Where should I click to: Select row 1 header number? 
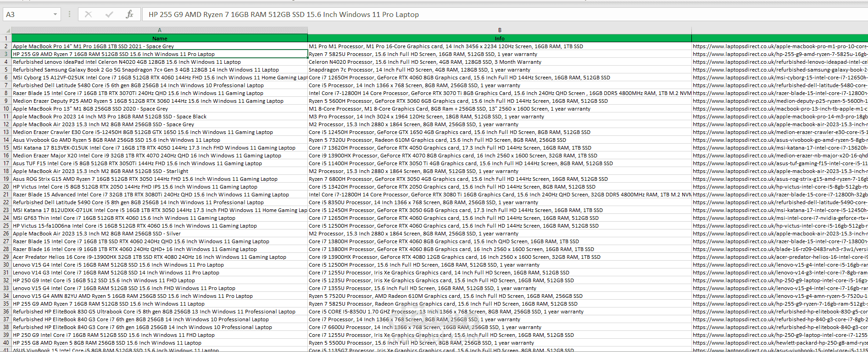[6, 39]
